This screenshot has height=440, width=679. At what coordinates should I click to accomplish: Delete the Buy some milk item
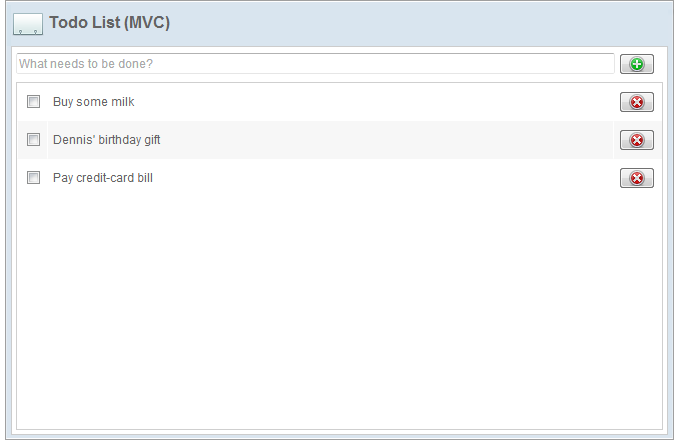coord(636,102)
